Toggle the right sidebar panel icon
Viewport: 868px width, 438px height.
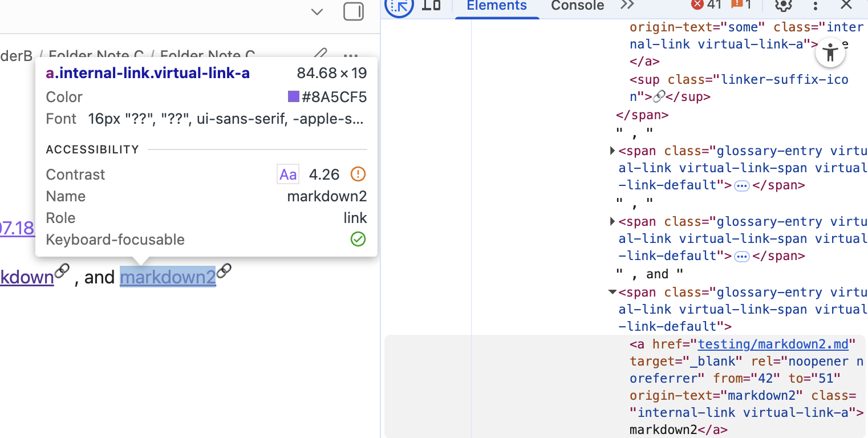(x=354, y=12)
